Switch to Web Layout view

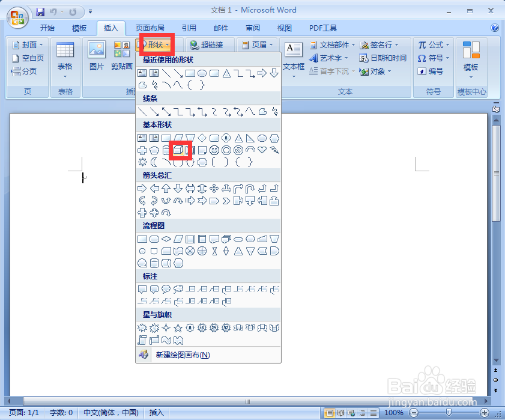coord(351,413)
